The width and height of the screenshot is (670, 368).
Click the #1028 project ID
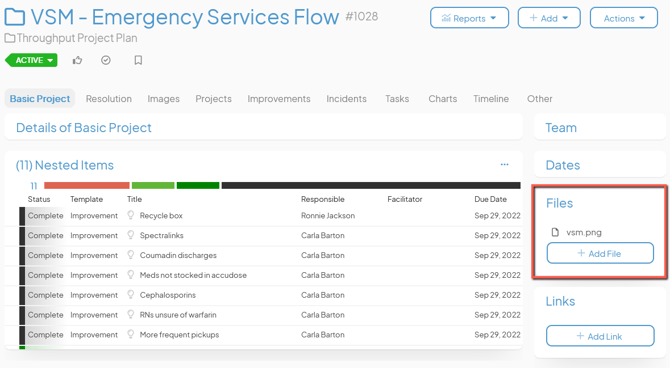click(361, 16)
